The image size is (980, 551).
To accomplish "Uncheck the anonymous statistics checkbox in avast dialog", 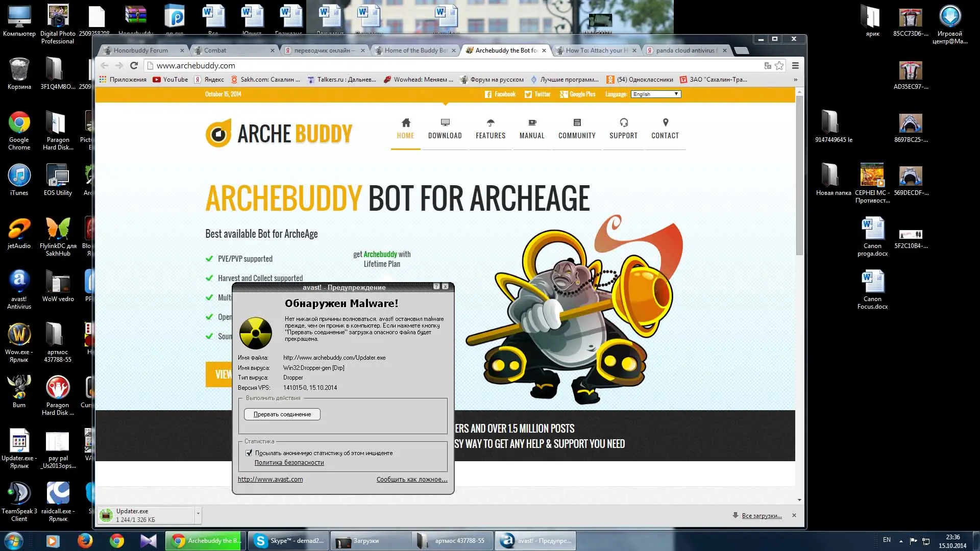I will coord(249,453).
